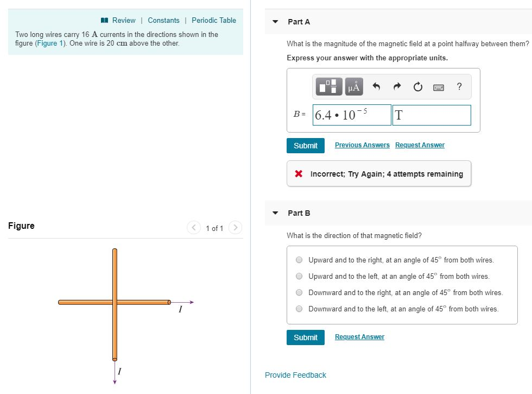Collapse the Part A section
Image resolution: width=532 pixels, height=394 pixels.
point(275,22)
